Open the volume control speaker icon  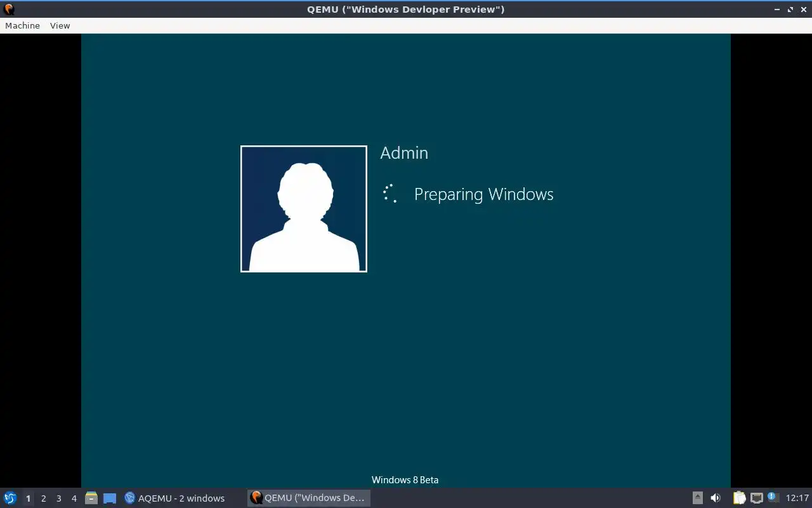[716, 498]
